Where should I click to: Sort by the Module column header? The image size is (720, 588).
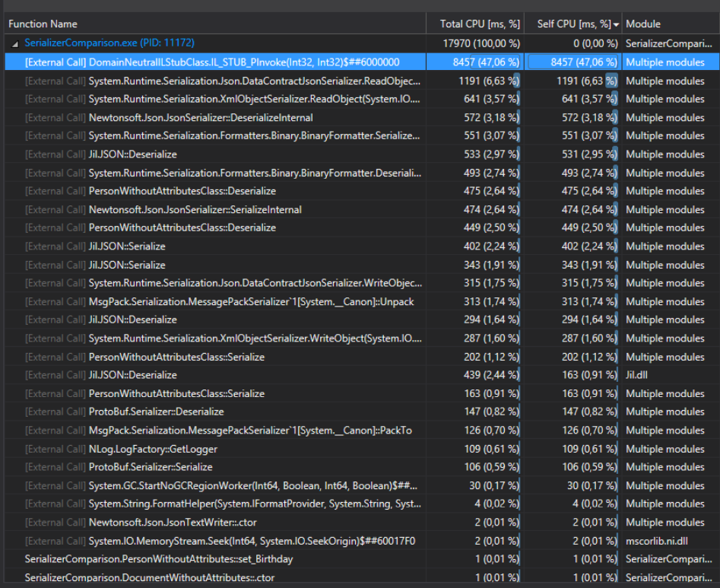click(x=643, y=24)
